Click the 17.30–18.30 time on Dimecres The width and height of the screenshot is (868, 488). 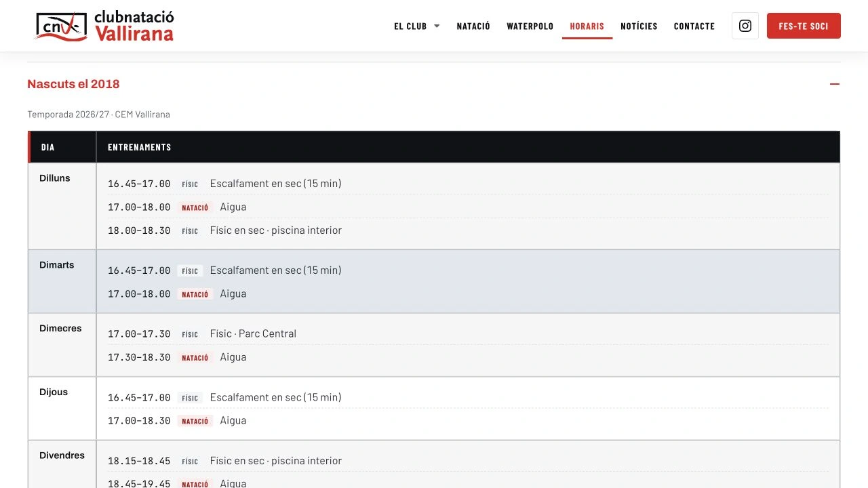[x=139, y=357]
